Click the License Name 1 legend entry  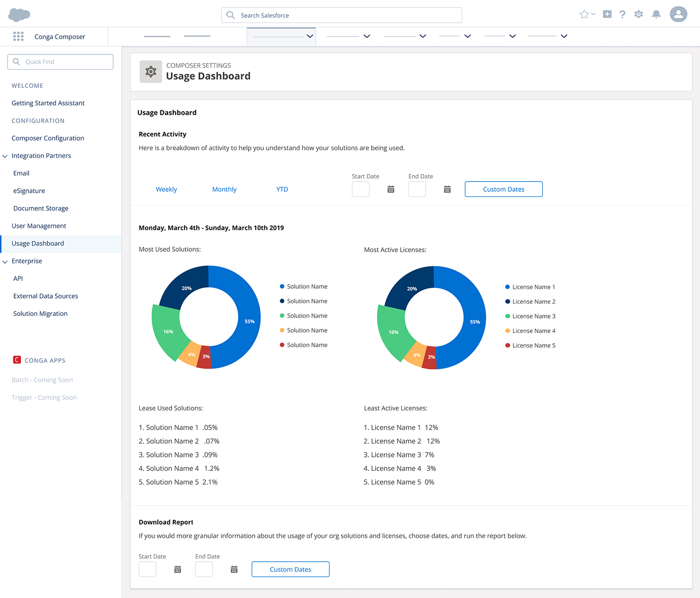click(530, 287)
